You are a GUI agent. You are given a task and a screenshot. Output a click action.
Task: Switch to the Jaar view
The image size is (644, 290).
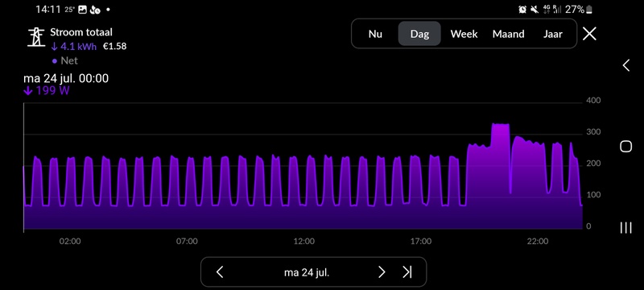click(x=553, y=34)
